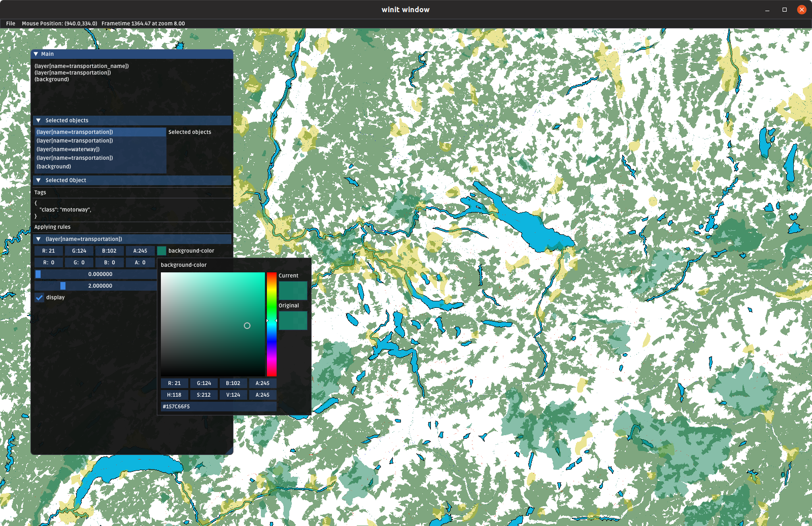Click the Mouse Position readout in top bar
Screen dimensions: 812x526
[x=59, y=23]
